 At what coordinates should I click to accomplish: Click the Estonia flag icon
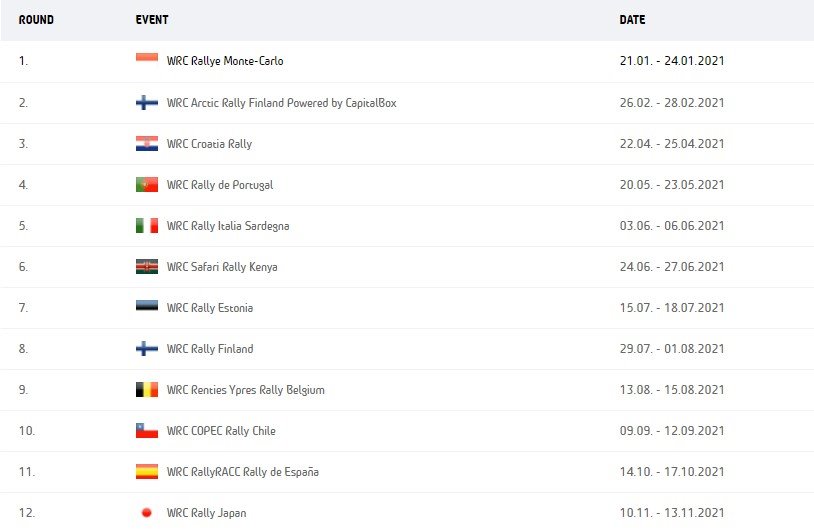[x=147, y=307]
